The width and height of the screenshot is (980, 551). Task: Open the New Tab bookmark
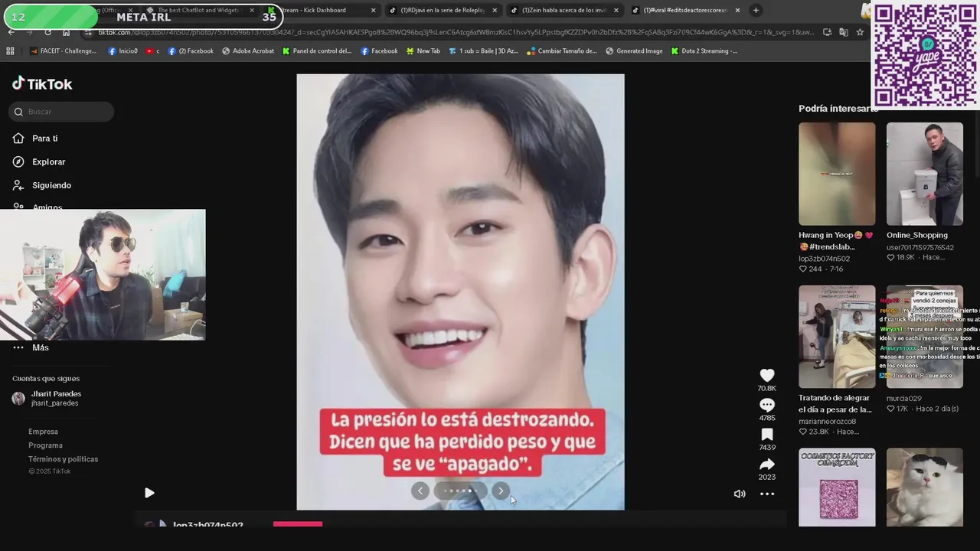coord(423,51)
